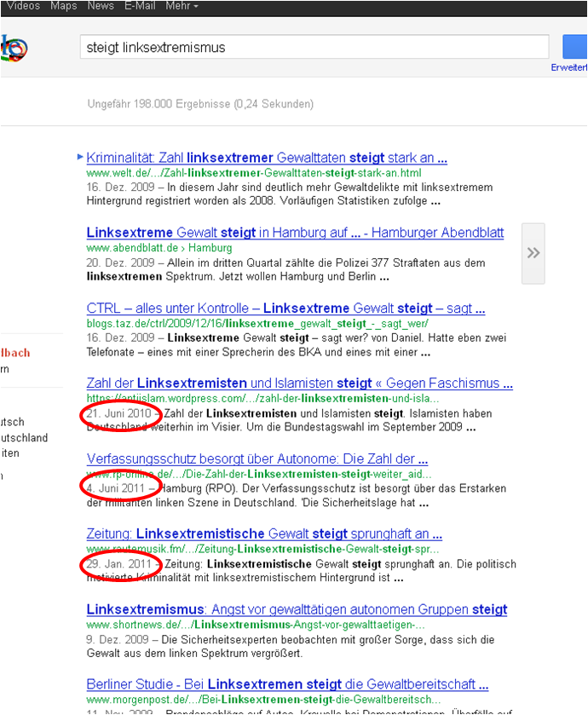Open E-Mail from the top navigation
The image size is (588, 715).
point(141,6)
